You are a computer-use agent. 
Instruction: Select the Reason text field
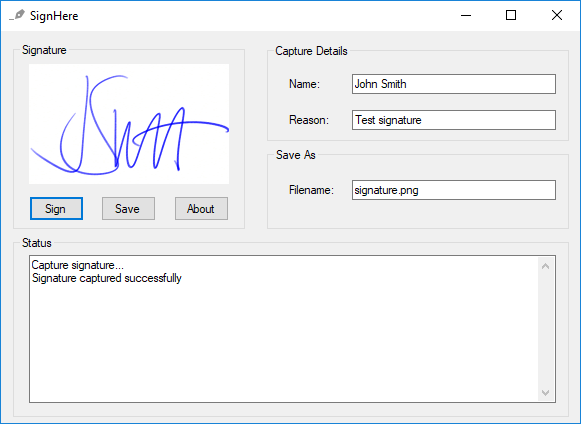(454, 120)
